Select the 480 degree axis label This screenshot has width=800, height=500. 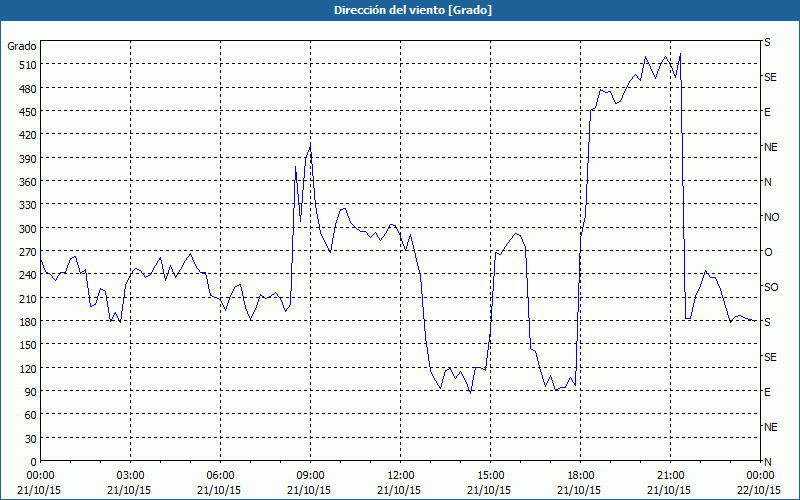28,88
